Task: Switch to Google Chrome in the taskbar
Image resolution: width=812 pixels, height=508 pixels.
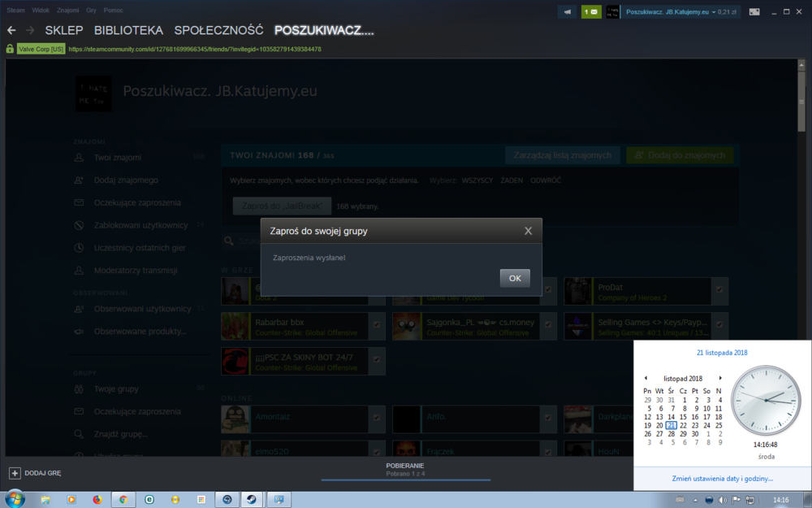Action: point(123,500)
